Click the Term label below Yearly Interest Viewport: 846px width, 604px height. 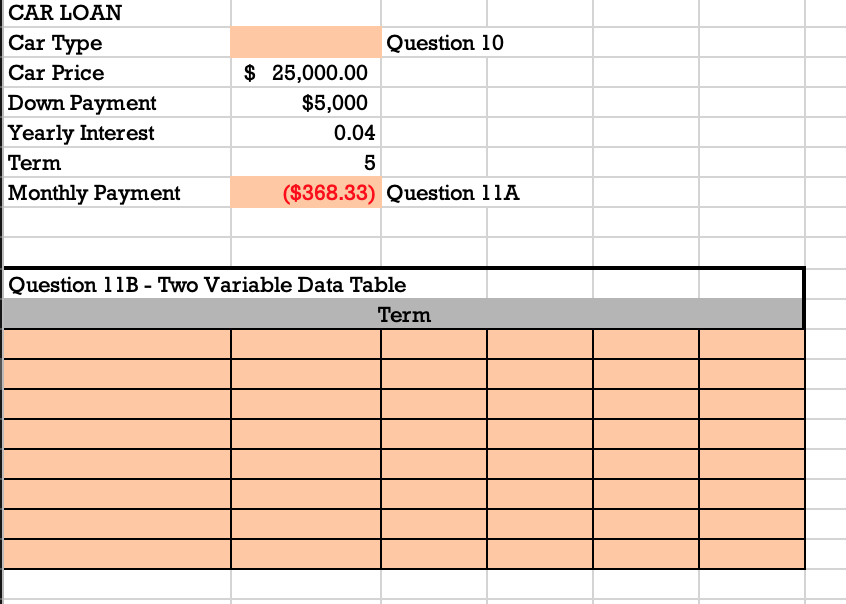click(35, 163)
